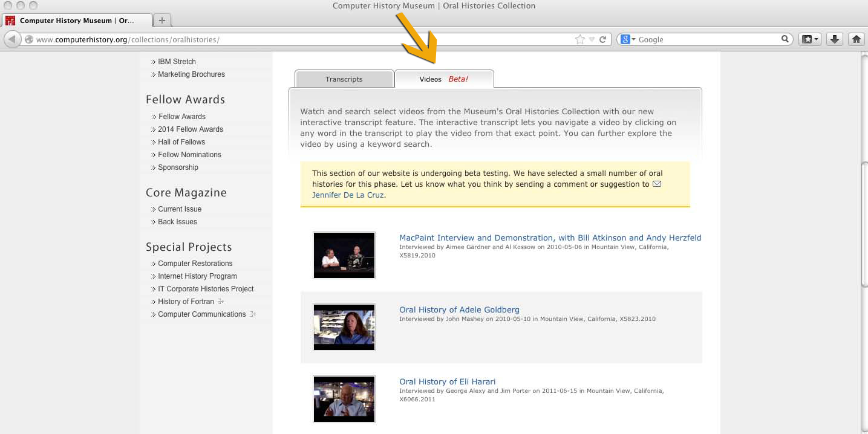Expand the URL history dropdown arrow

pos(592,39)
